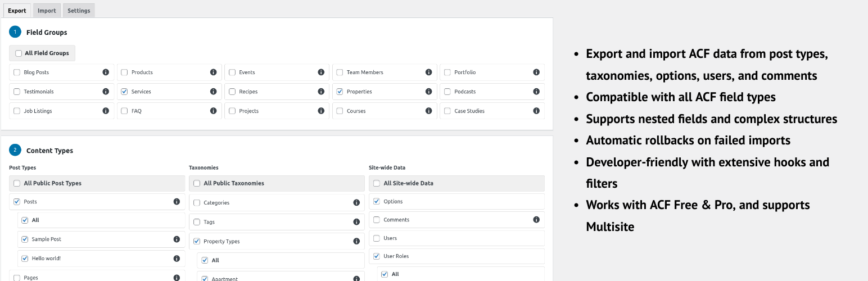The image size is (868, 281).
Task: Uncheck Hello world! post
Action: pos(25,259)
